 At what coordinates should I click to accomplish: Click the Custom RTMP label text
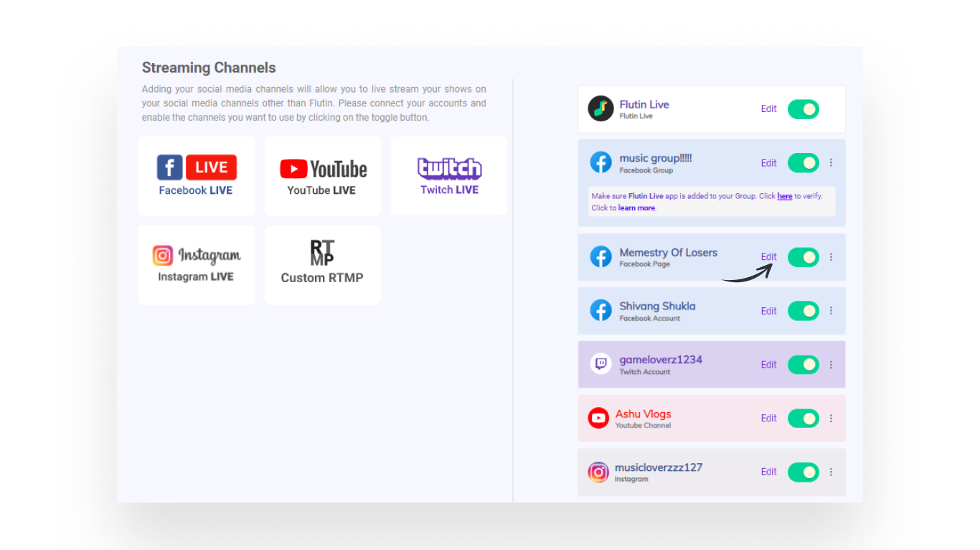[x=322, y=278]
